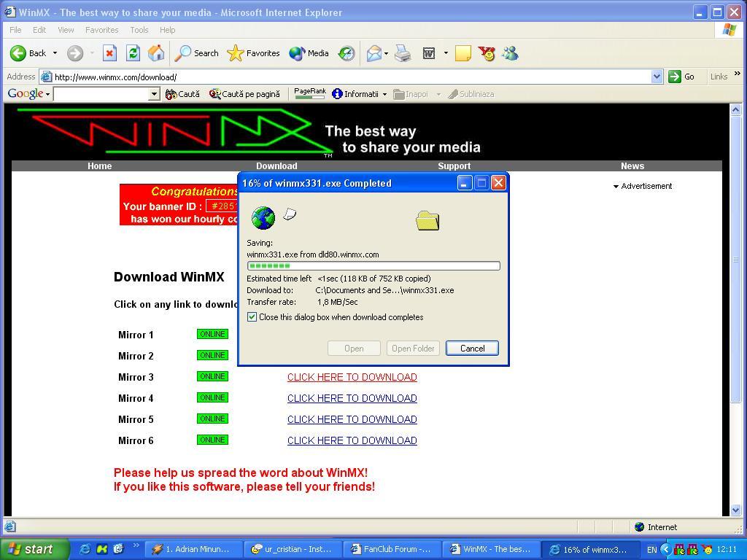Click the EN language indicator in tray
747x560 pixels.
pos(651,550)
